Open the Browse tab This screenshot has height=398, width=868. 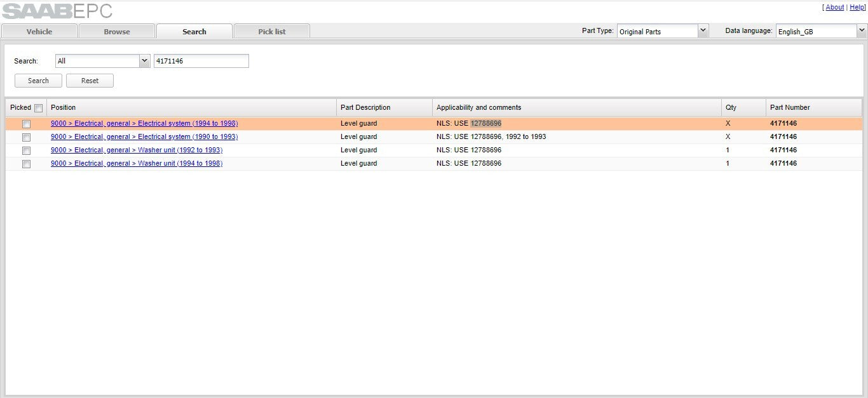pyautogui.click(x=117, y=31)
